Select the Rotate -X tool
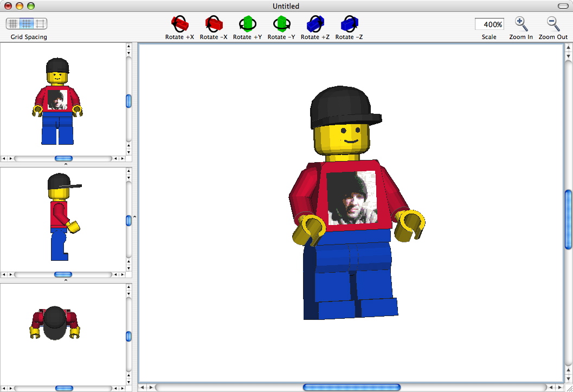The height and width of the screenshot is (392, 573). pyautogui.click(x=213, y=23)
